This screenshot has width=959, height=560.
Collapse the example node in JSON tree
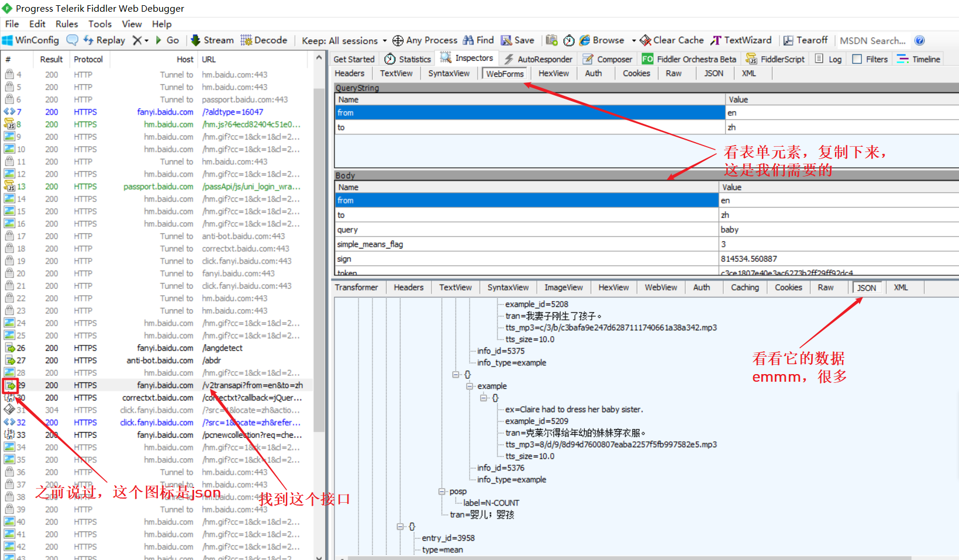pos(470,386)
